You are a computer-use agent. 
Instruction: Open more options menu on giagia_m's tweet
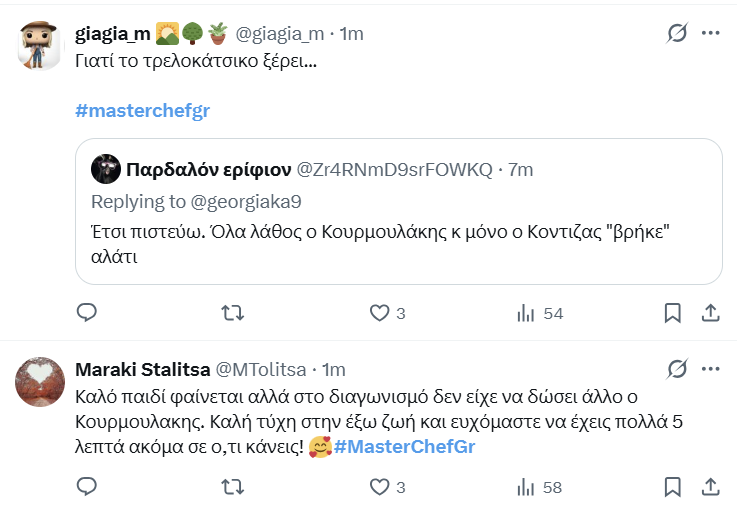coord(711,33)
